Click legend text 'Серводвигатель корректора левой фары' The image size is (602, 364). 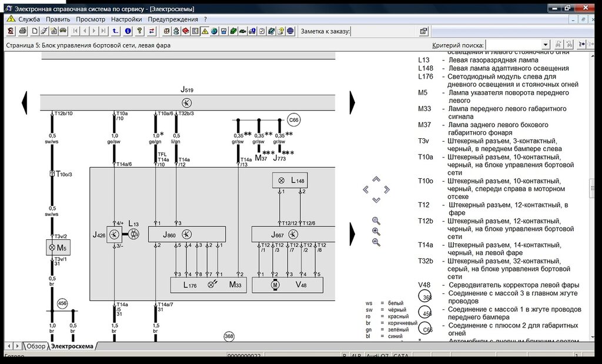click(x=514, y=285)
